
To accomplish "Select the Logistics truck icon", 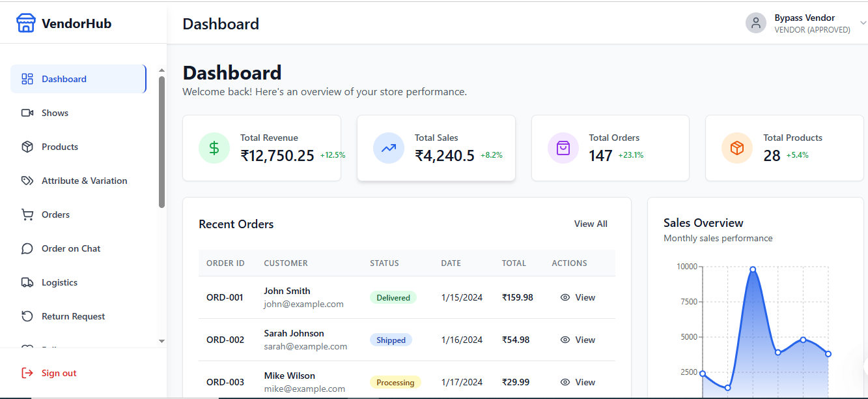I will [27, 282].
